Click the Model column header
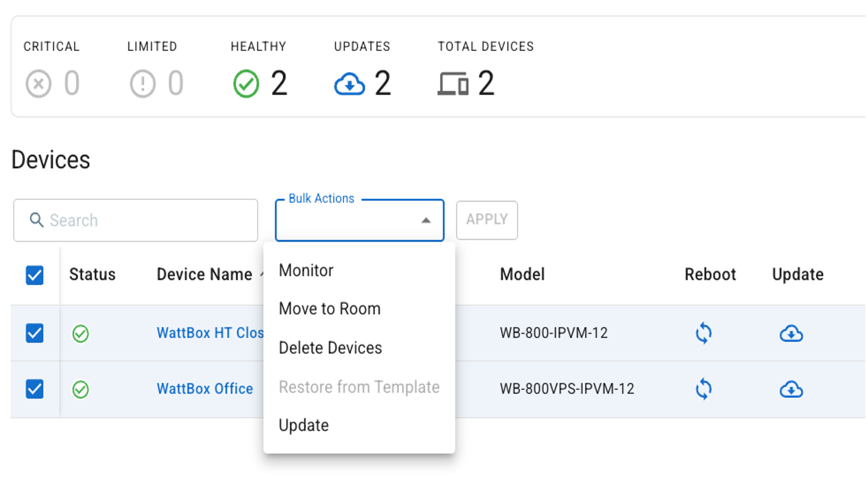This screenshot has height=482, width=868. 522,274
